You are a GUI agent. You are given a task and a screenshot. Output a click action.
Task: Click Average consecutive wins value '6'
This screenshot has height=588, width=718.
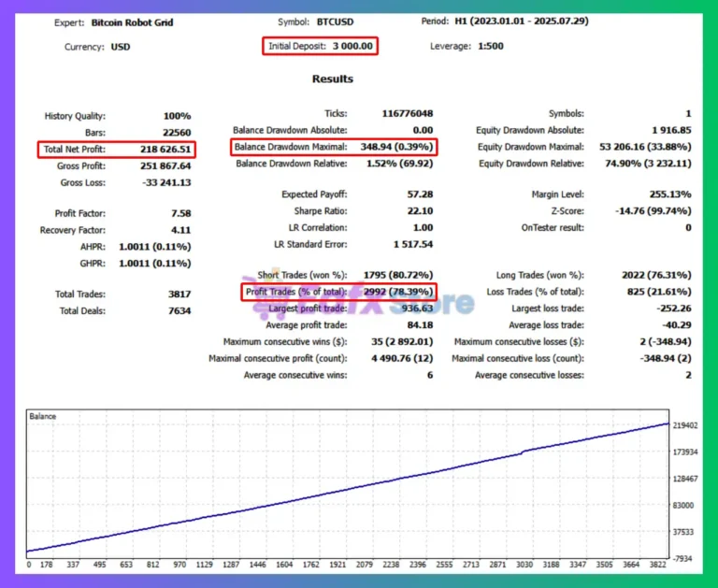430,375
